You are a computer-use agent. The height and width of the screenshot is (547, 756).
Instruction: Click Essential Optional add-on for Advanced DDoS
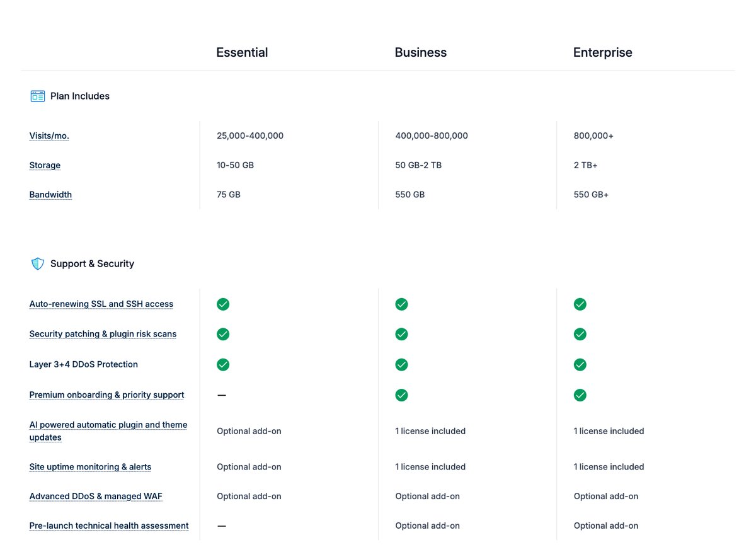pos(249,497)
